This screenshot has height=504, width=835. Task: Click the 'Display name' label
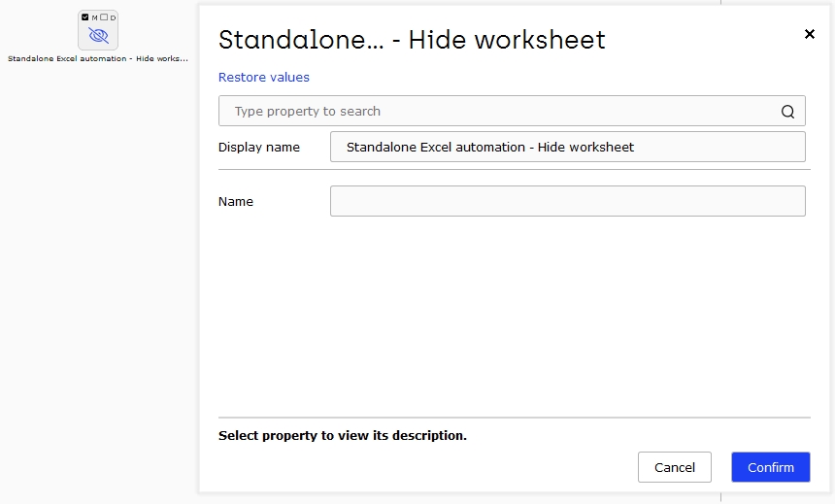259,147
